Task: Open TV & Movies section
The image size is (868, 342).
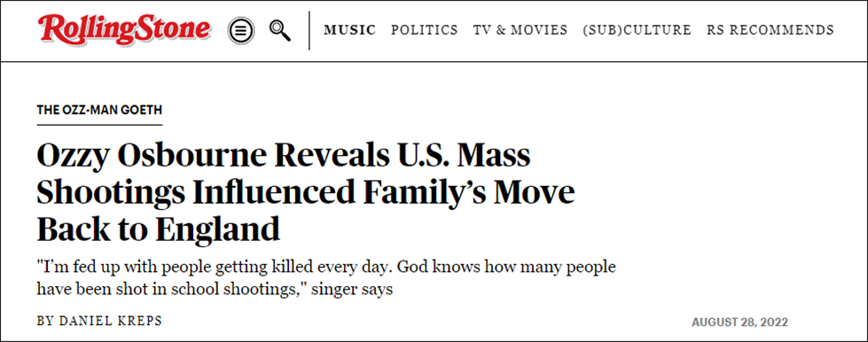Action: pos(520,30)
